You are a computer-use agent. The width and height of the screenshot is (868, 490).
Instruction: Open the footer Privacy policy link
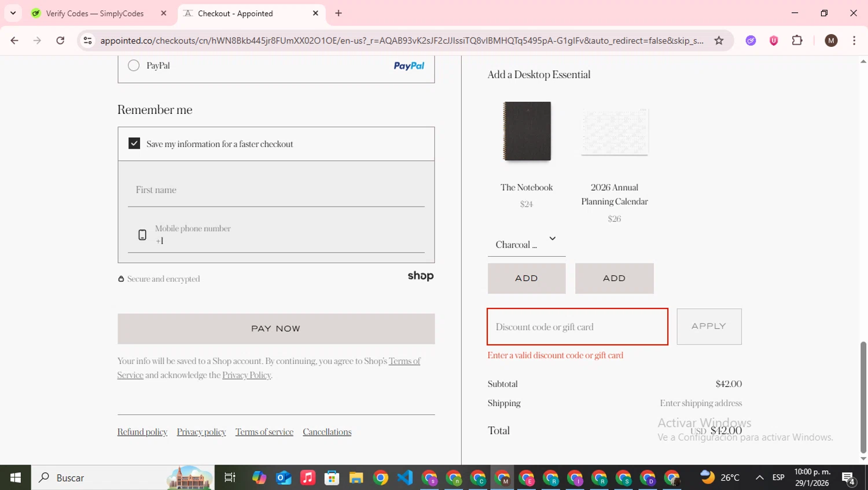point(201,432)
